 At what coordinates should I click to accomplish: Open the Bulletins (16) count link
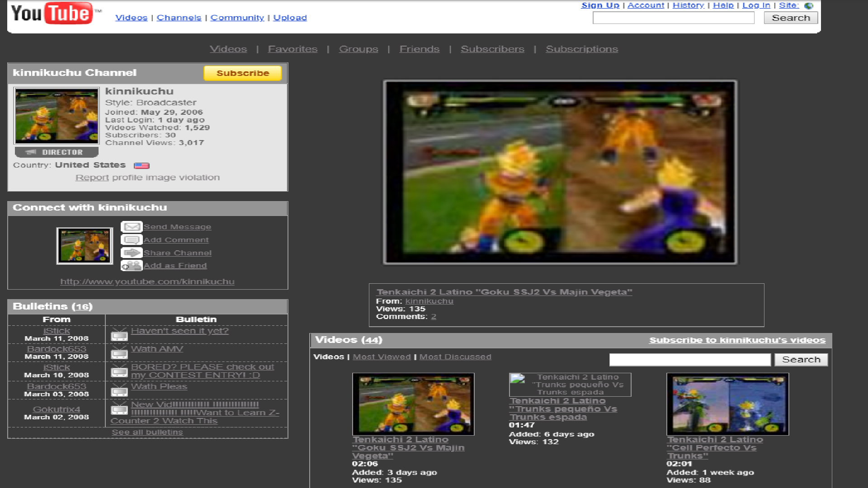tap(83, 307)
